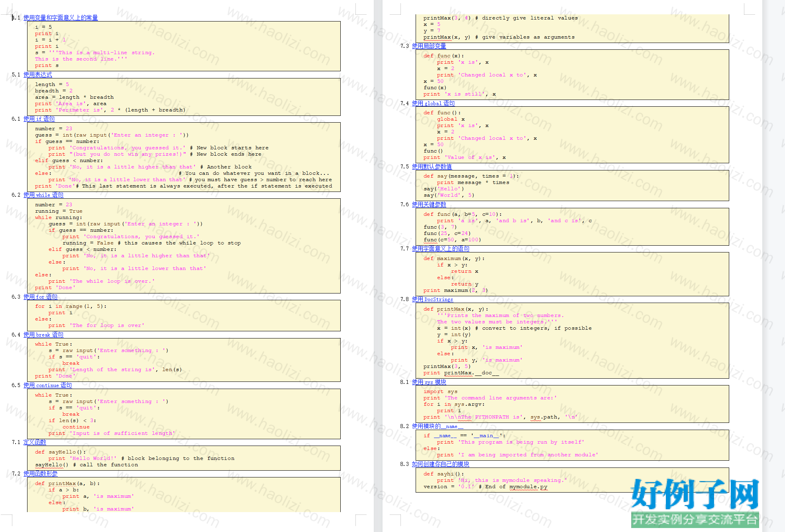Image resolution: width=785 pixels, height=532 pixels.
Task: Click the line 'func(c=50, a=100)'
Action: [x=452, y=240]
